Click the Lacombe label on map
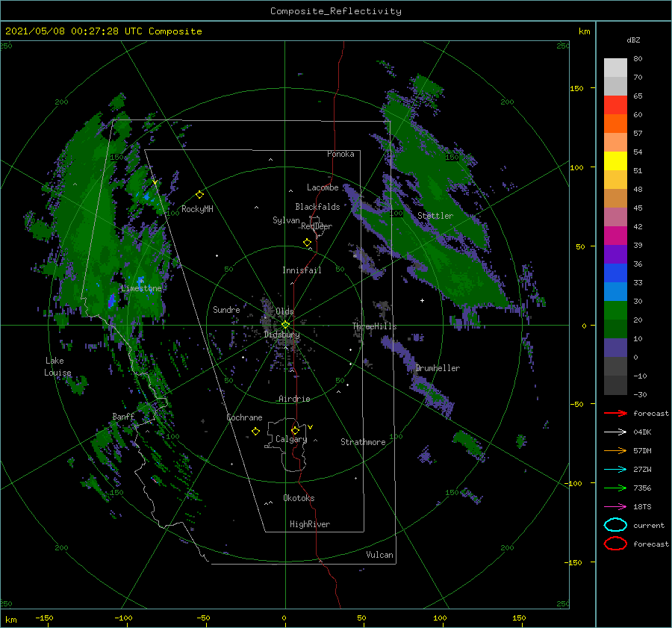 (323, 187)
